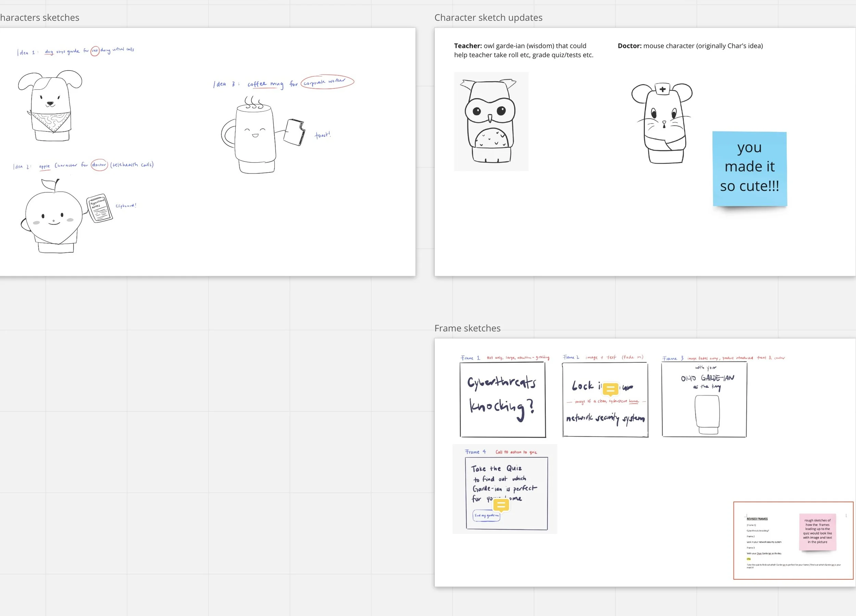Click the 'Frame sketches' frame title
The image size is (856, 616).
tap(467, 328)
